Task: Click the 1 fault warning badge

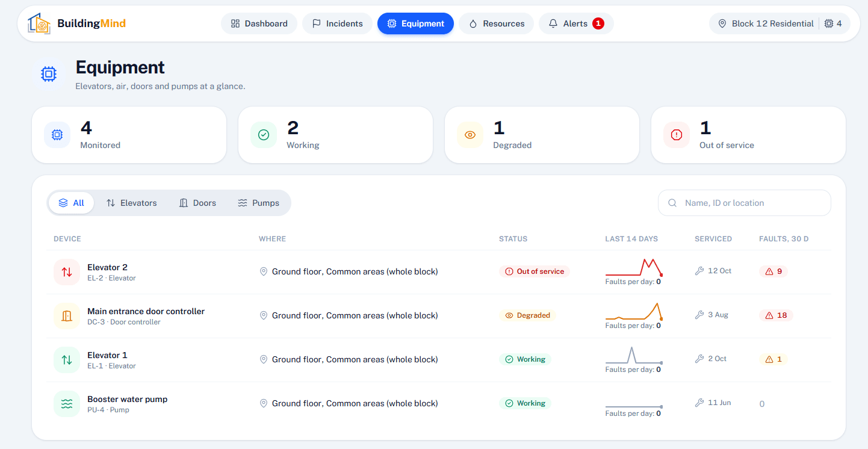Action: tap(773, 359)
